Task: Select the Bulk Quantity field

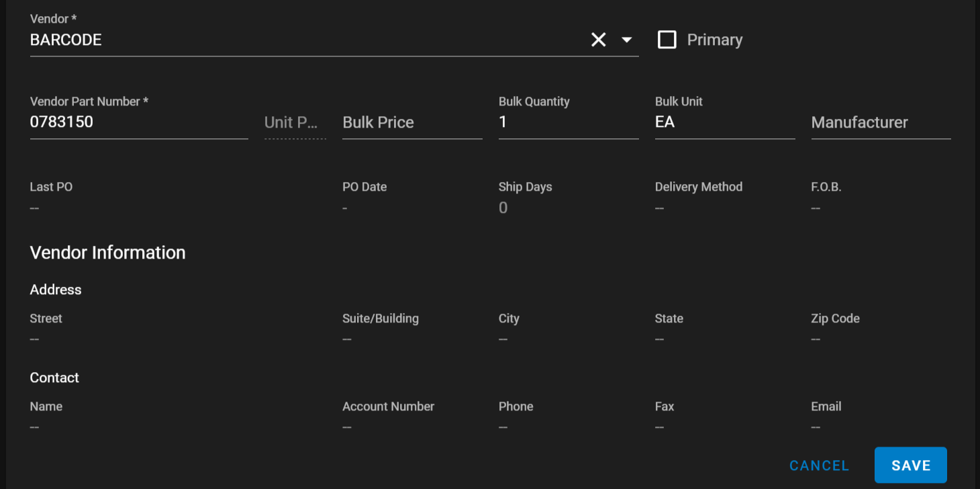Action: tap(568, 122)
